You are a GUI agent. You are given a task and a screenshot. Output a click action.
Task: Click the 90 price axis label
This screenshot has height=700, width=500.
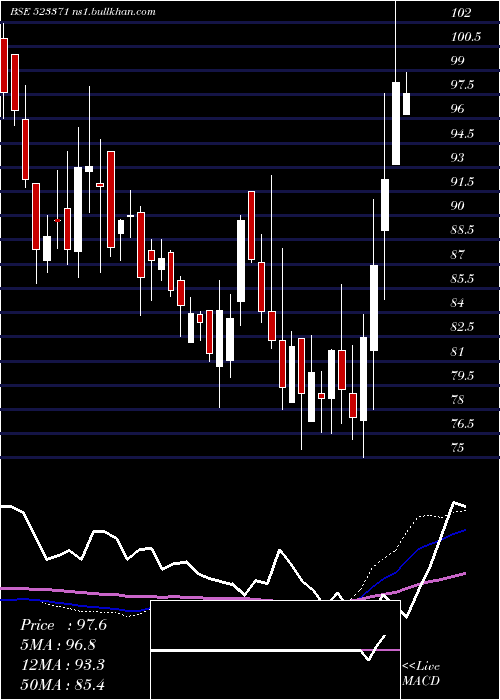(458, 206)
